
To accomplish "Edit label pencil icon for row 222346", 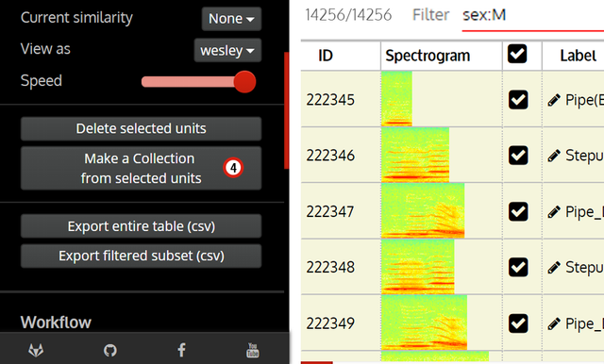I will (x=554, y=156).
